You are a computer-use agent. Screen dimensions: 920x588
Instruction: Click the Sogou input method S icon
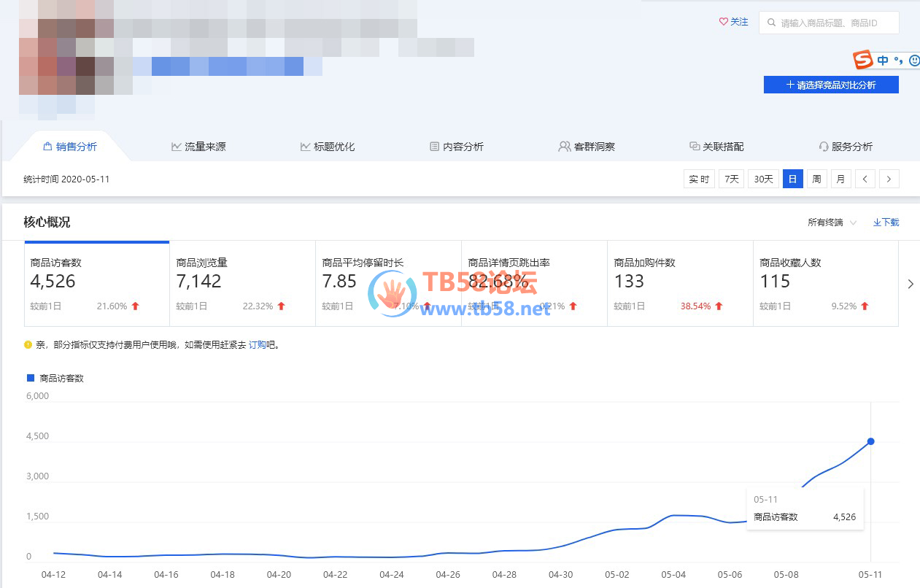pyautogui.click(x=864, y=60)
